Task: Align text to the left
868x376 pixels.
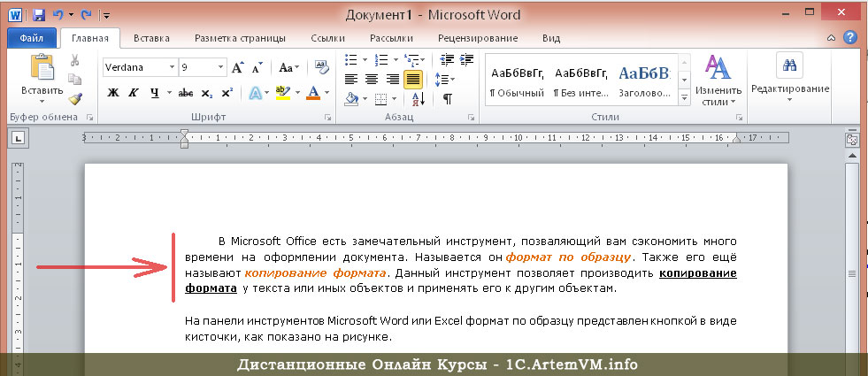Action: click(x=351, y=80)
